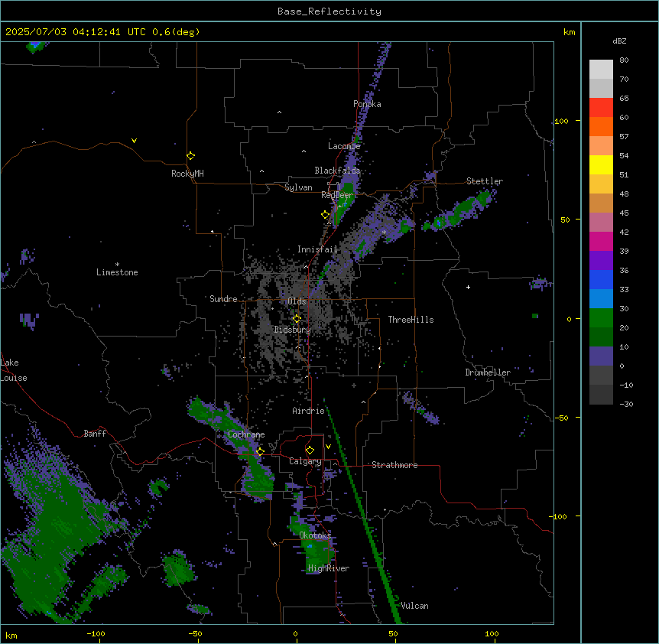This screenshot has width=659, height=644.
Task: Click the green 30-20 dBZ legend swatch
Action: tap(601, 318)
